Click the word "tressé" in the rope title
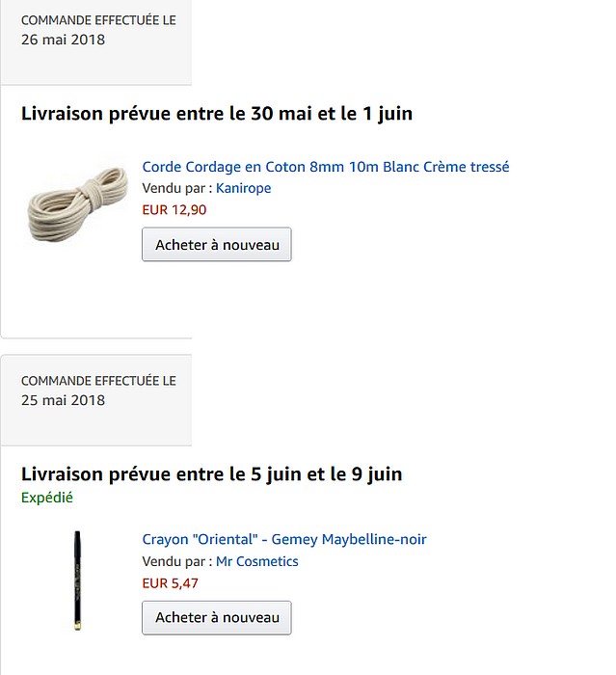Viewport: 616px width, 675px height. tap(489, 167)
